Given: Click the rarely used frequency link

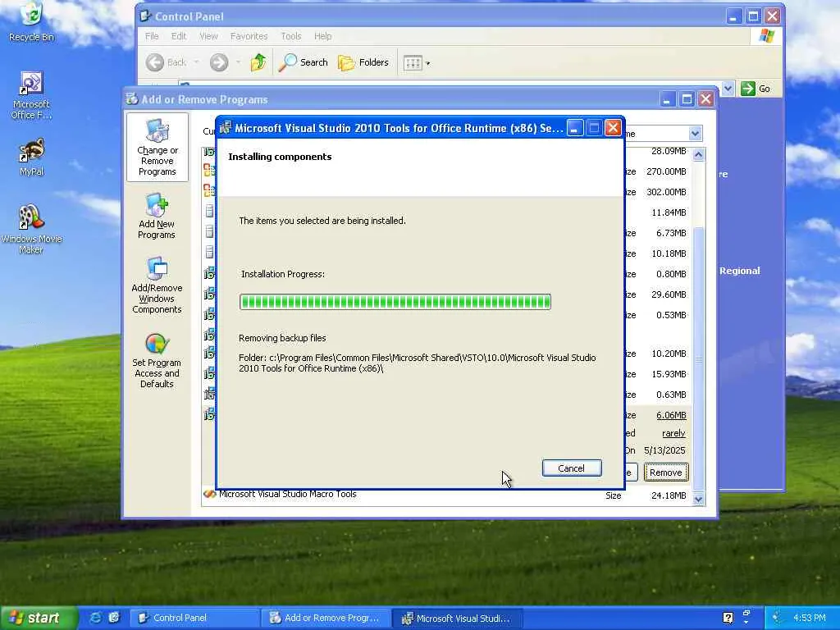Looking at the screenshot, I should tap(673, 433).
